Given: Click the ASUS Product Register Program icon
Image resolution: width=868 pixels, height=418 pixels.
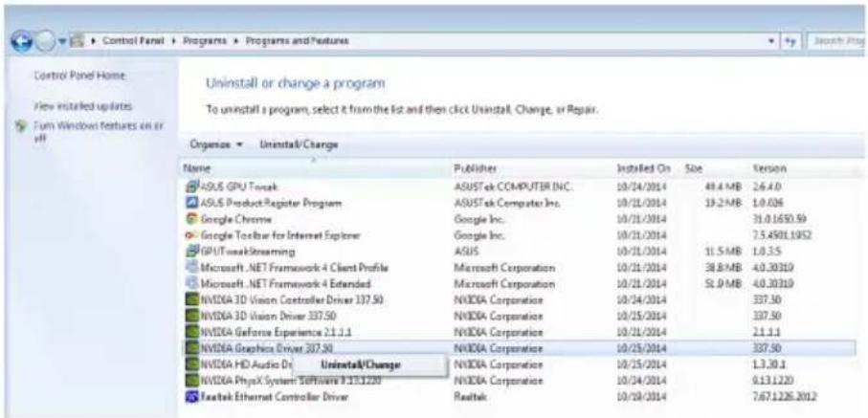Looking at the screenshot, I should [191, 203].
